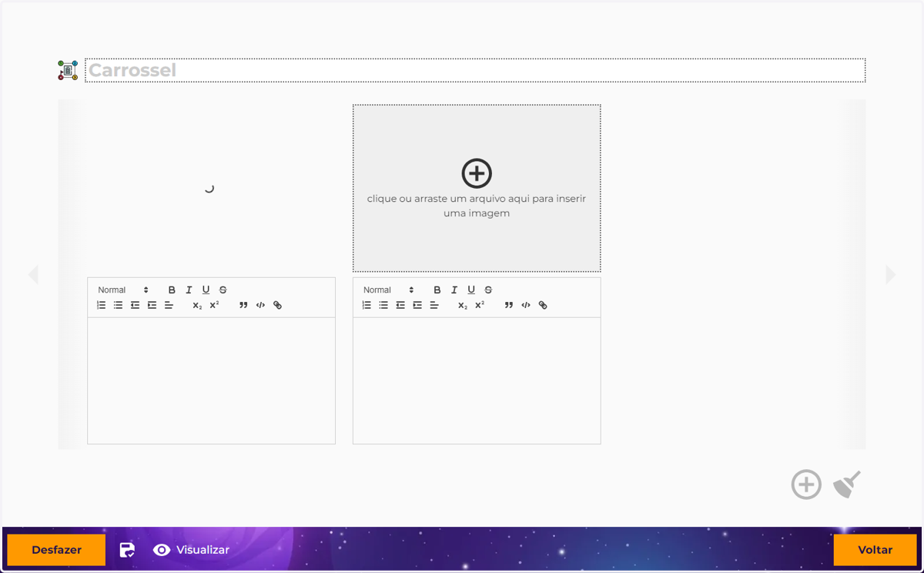Click the save icon in bottom bar
924x573 pixels.
point(127,550)
